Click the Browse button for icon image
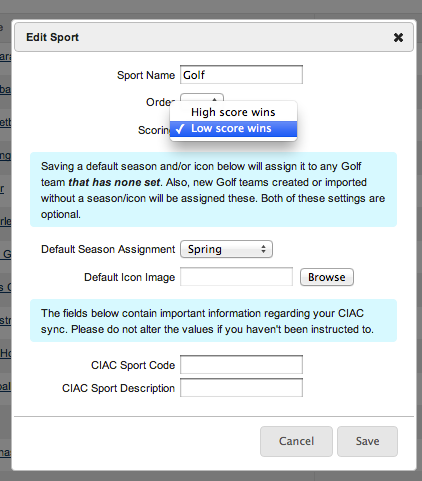The image size is (422, 481). coord(327,277)
